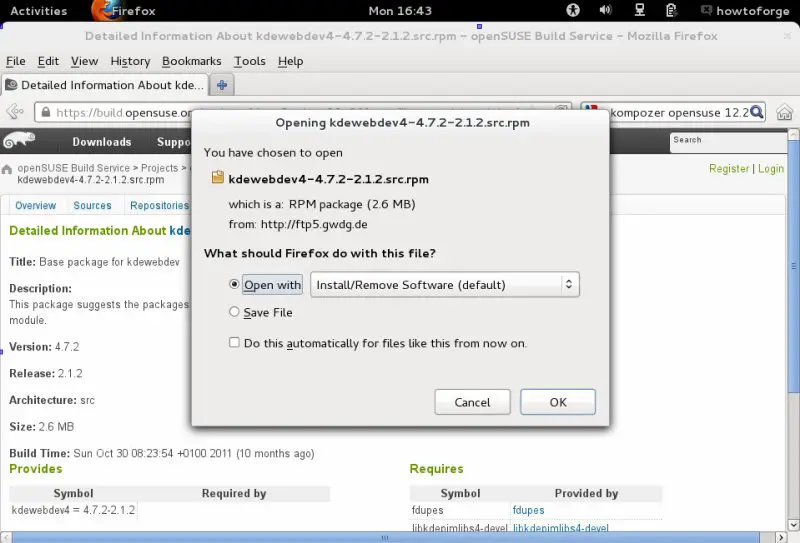Open the File menu
This screenshot has height=543, width=800.
[x=16, y=61]
